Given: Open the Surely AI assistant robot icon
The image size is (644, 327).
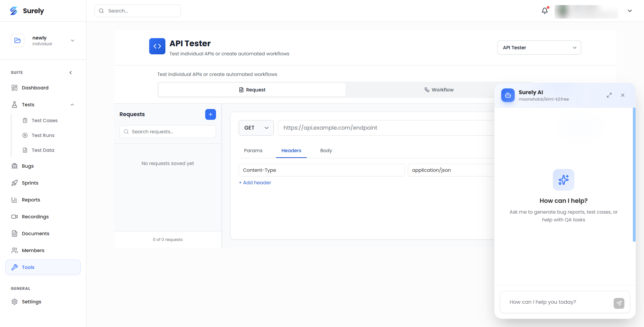Looking at the screenshot, I should [508, 95].
